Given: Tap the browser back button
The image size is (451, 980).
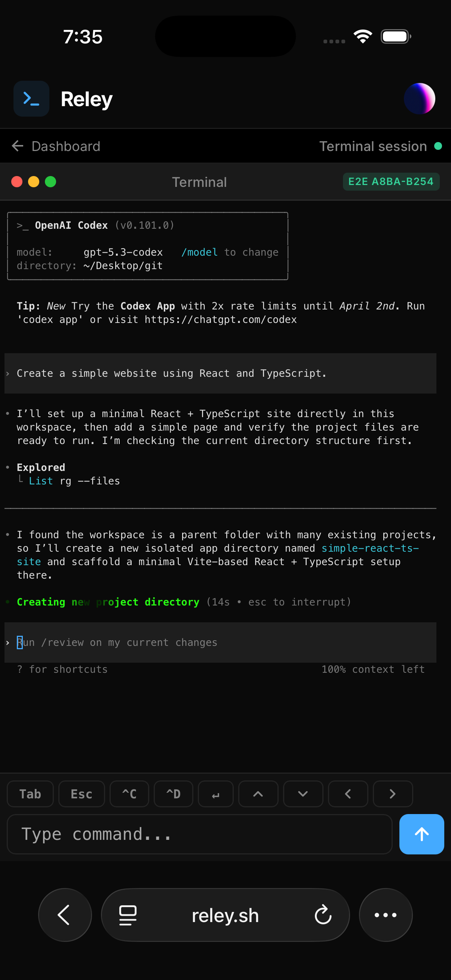Looking at the screenshot, I should (65, 915).
